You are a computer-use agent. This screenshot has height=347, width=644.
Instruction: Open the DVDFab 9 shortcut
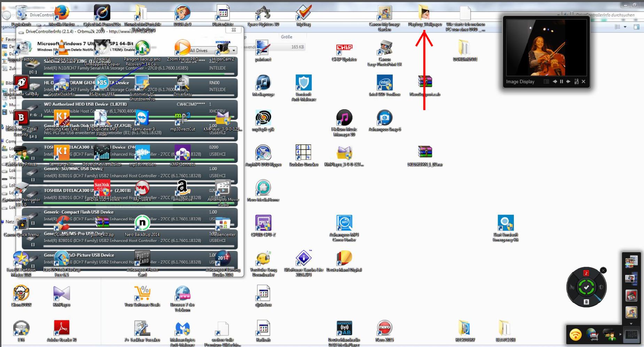[183, 15]
